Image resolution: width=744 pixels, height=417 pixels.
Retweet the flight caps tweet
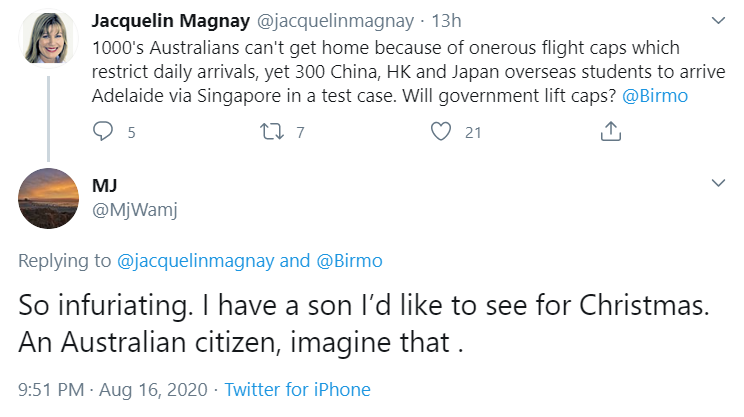pyautogui.click(x=269, y=131)
